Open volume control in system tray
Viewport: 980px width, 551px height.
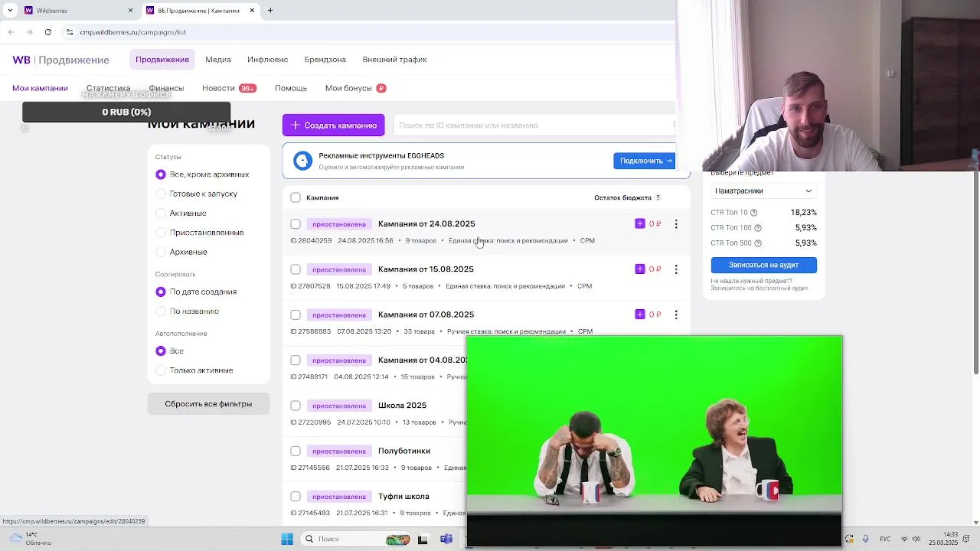916,539
